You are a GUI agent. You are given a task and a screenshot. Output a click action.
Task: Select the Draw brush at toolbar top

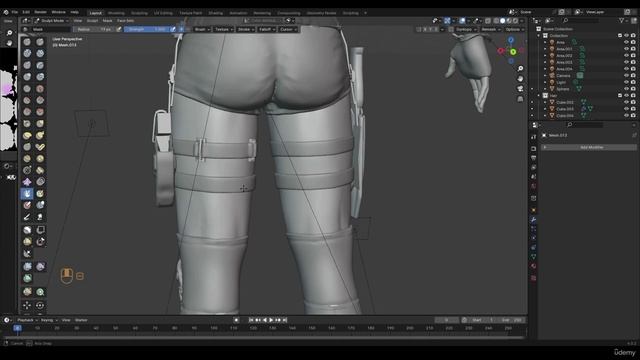[x=27, y=42]
